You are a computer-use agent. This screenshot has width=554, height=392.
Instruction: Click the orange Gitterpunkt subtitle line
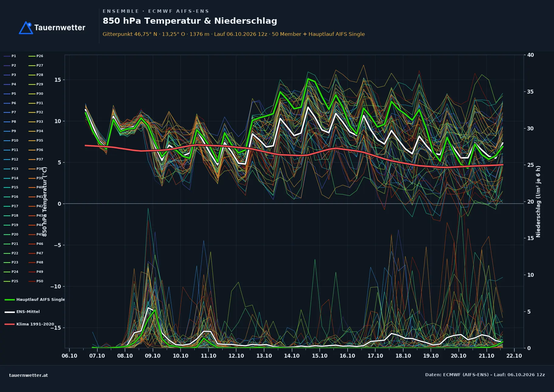[234, 34]
